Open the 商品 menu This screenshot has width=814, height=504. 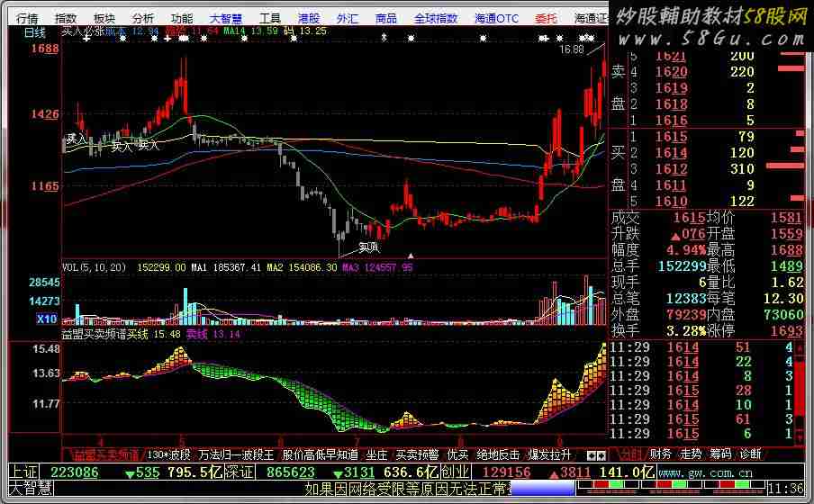[385, 19]
